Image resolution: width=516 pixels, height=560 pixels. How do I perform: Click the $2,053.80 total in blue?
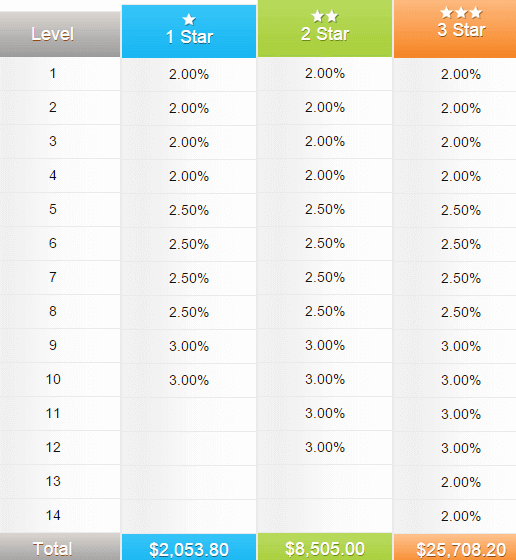click(189, 549)
